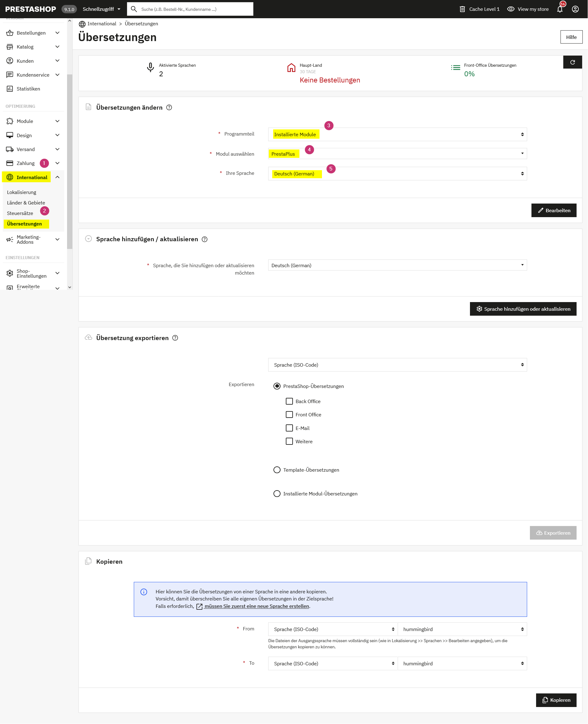
Task: Open Steuersätze submenu item
Action: pos(20,213)
